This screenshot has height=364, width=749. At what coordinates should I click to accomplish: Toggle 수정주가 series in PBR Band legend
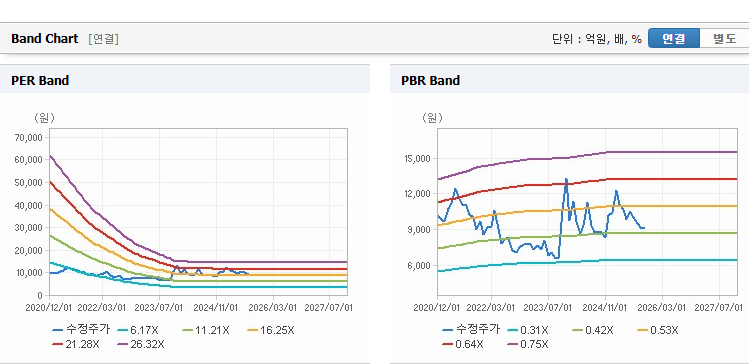point(471,329)
